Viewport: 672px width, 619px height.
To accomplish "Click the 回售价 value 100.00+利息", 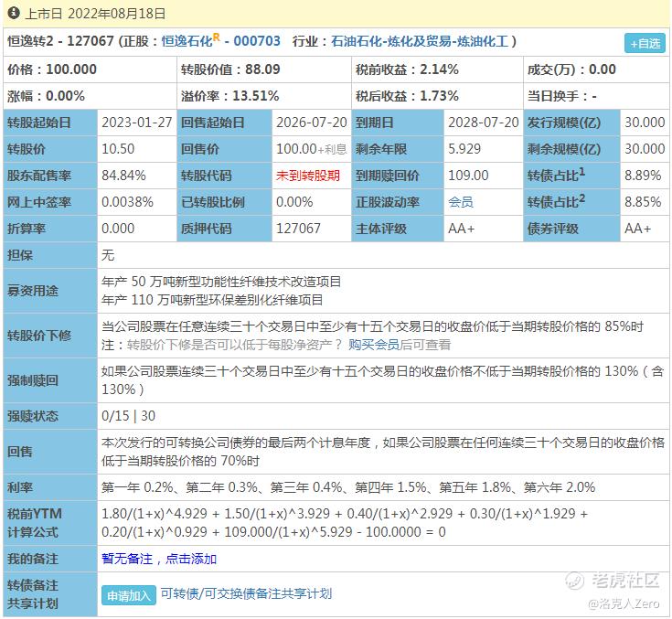I will click(311, 149).
